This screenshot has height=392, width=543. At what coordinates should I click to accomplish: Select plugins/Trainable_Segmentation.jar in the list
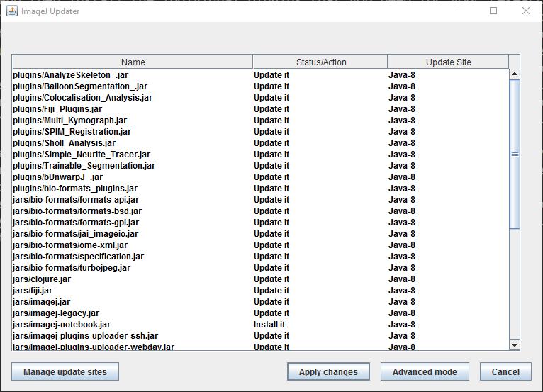pos(84,166)
